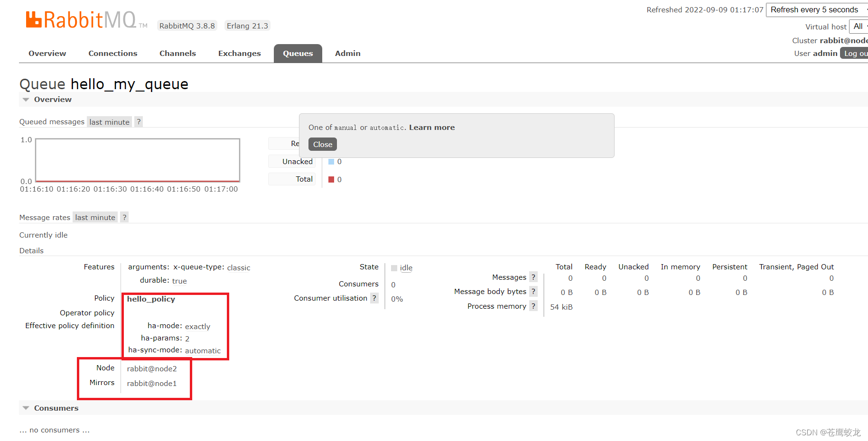
Task: Click the rabbit@node2 node value
Action: point(152,369)
